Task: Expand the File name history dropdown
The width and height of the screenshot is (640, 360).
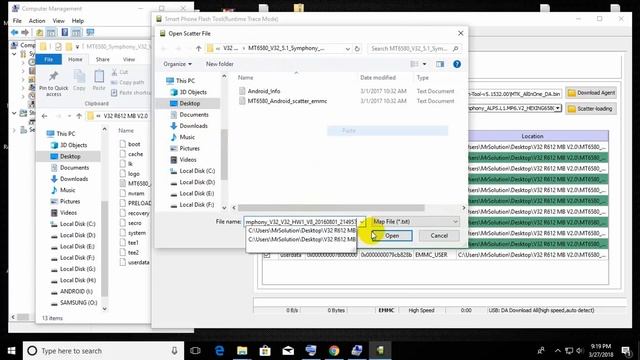Action: (362, 222)
